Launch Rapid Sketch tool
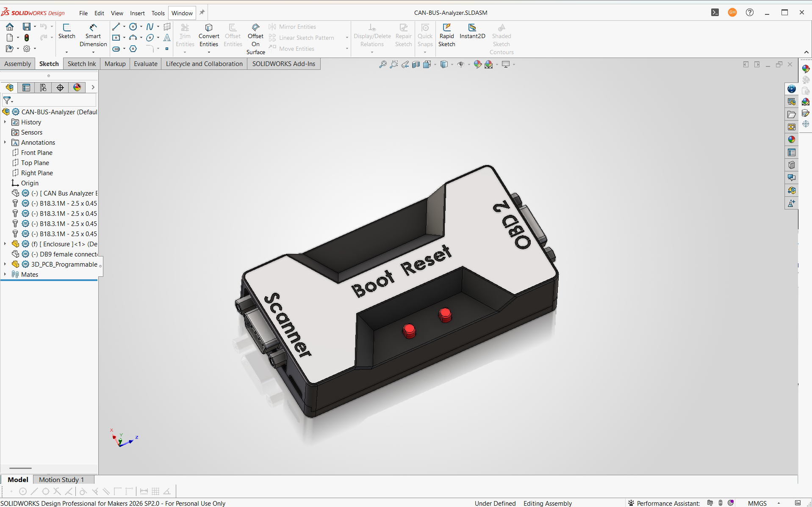 [x=446, y=35]
